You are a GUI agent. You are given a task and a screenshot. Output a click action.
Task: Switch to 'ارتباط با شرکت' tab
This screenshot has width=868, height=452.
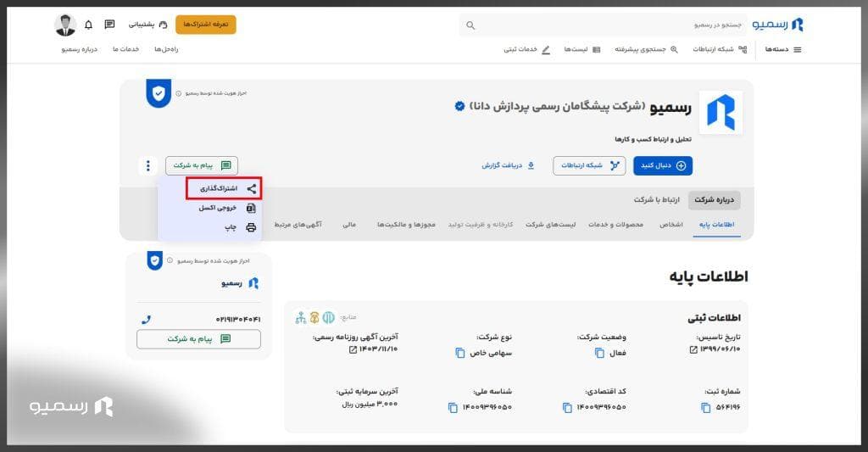click(x=657, y=200)
